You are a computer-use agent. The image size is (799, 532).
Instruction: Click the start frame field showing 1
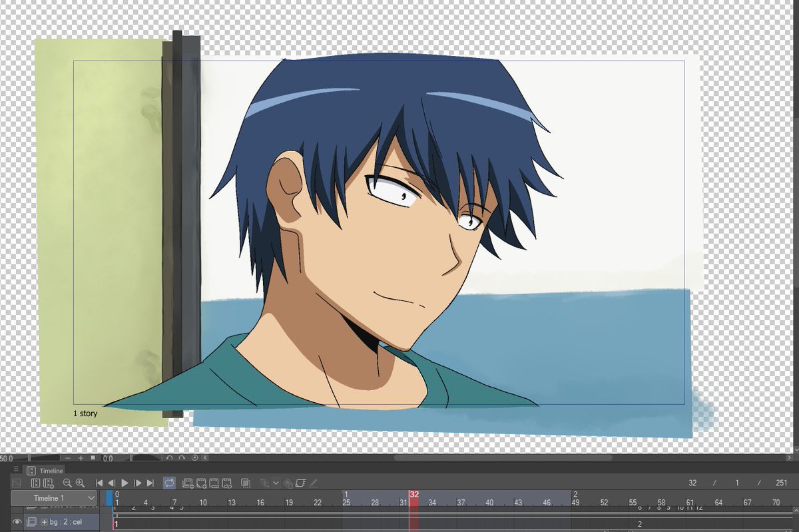(737, 483)
